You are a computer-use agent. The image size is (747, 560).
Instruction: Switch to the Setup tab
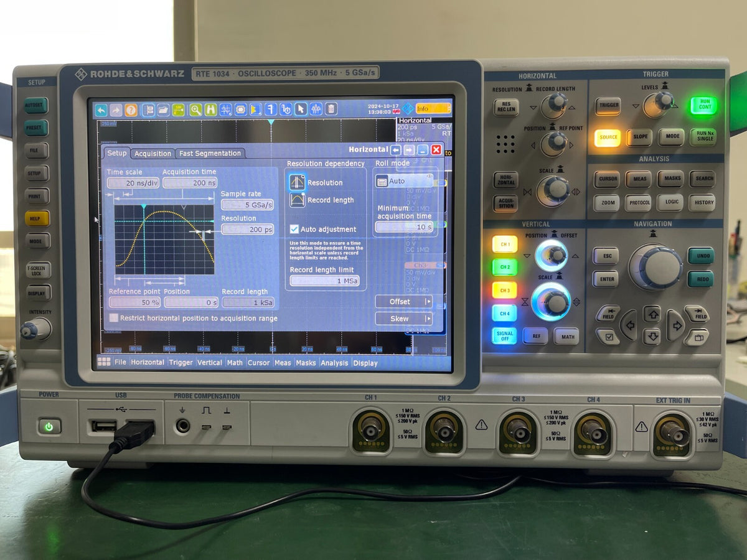[x=116, y=153]
